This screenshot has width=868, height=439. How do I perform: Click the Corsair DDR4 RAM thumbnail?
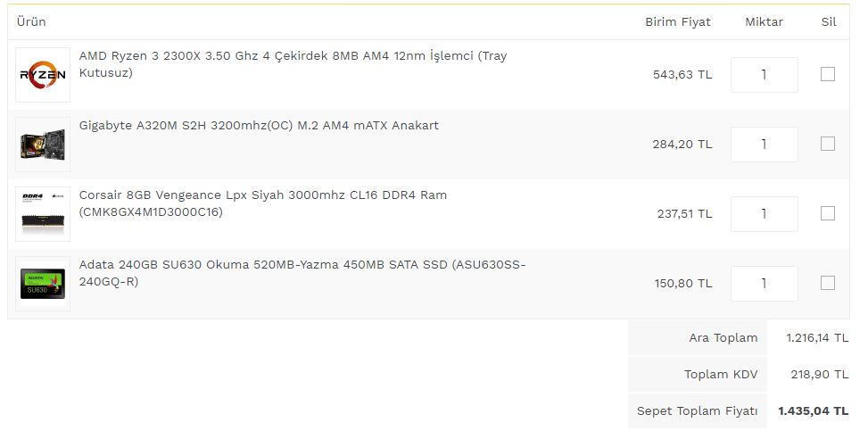click(x=43, y=214)
